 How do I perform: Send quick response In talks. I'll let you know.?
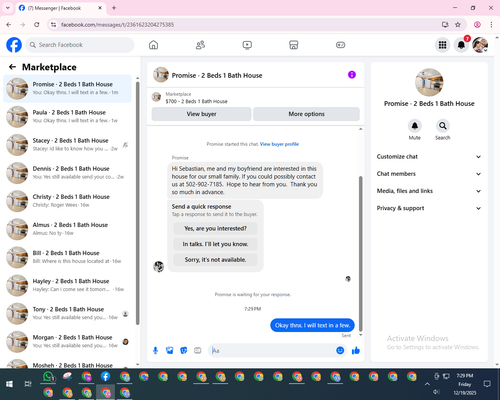coord(215,244)
